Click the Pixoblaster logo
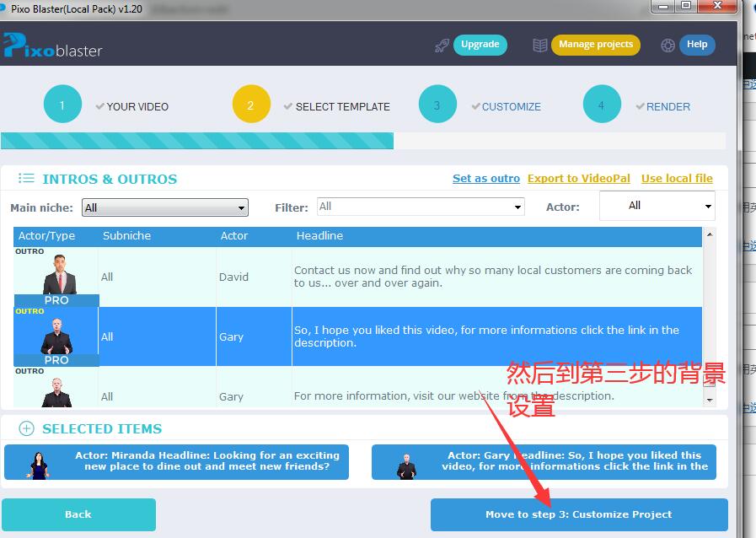The width and height of the screenshot is (756, 538). click(x=52, y=48)
